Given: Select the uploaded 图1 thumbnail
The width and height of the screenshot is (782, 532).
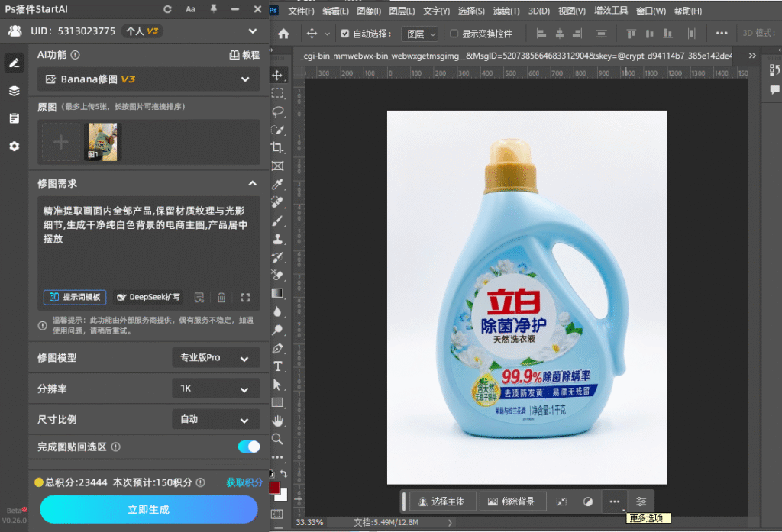Looking at the screenshot, I should (103, 142).
